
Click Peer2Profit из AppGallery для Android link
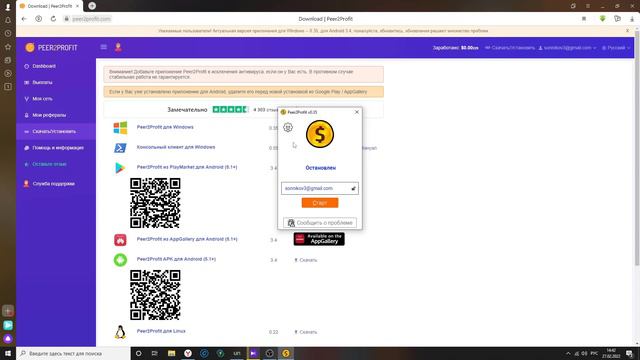187,239
